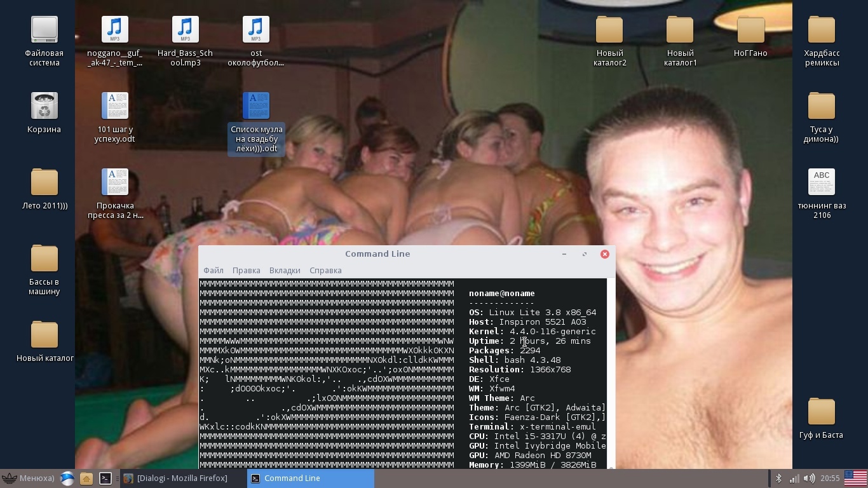The image size is (868, 488).
Task: Maximize the Command Line window
Action: coord(585,254)
